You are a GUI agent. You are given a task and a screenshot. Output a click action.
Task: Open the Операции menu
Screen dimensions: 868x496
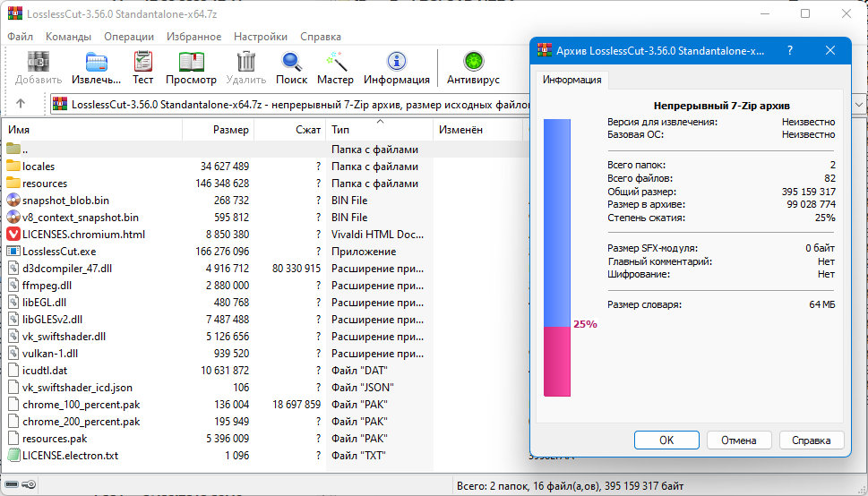pos(129,37)
